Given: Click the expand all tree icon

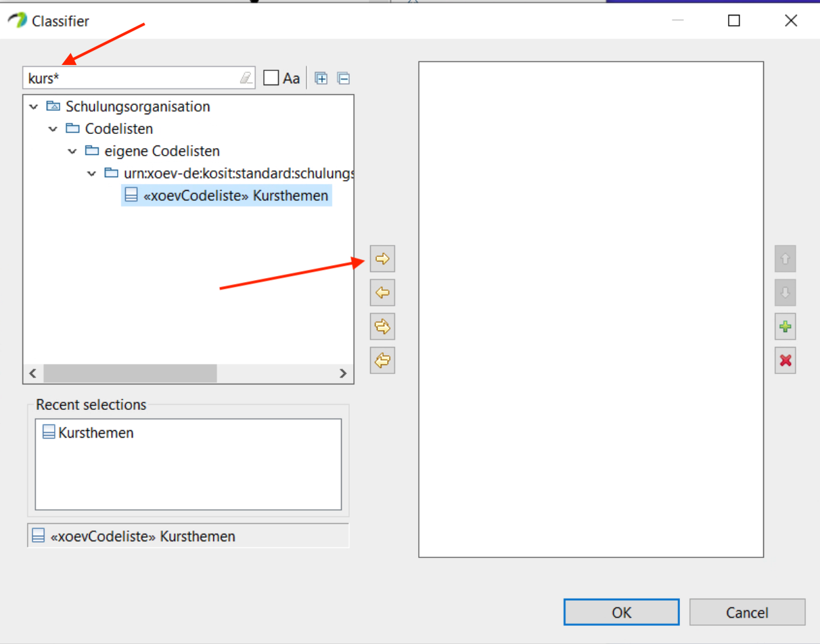Looking at the screenshot, I should [x=321, y=78].
